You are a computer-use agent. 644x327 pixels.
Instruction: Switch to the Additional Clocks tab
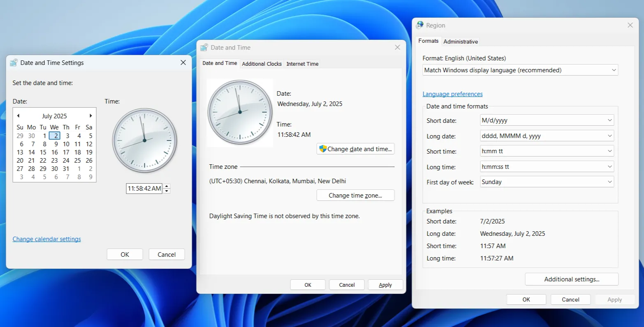pyautogui.click(x=262, y=64)
